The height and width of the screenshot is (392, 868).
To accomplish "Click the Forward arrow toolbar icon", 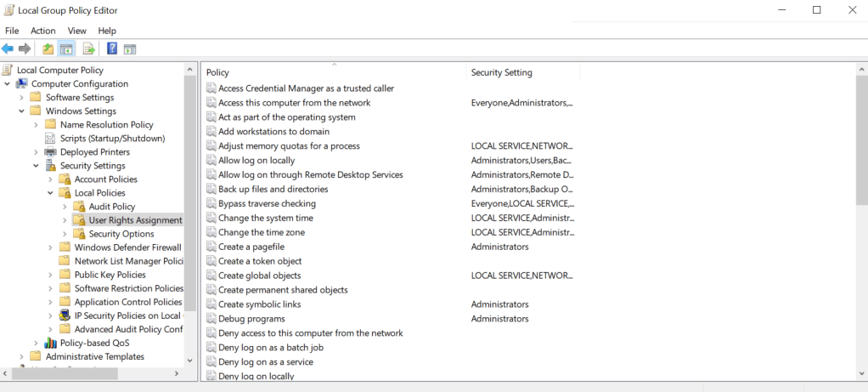I will click(25, 49).
